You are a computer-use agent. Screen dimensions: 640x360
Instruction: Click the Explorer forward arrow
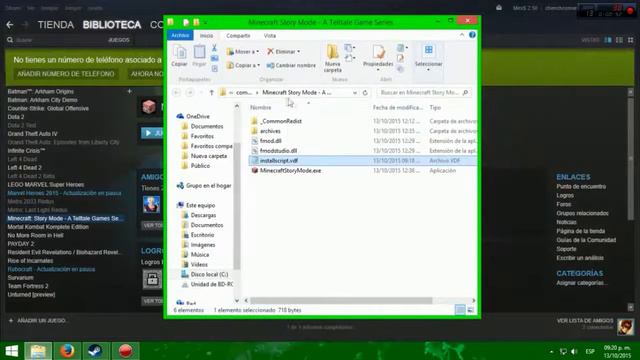coord(190,93)
